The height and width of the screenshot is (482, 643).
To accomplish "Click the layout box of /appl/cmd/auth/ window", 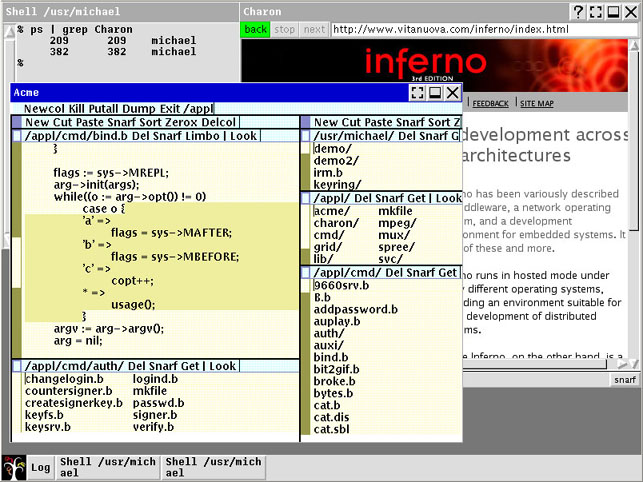I will [x=17, y=367].
